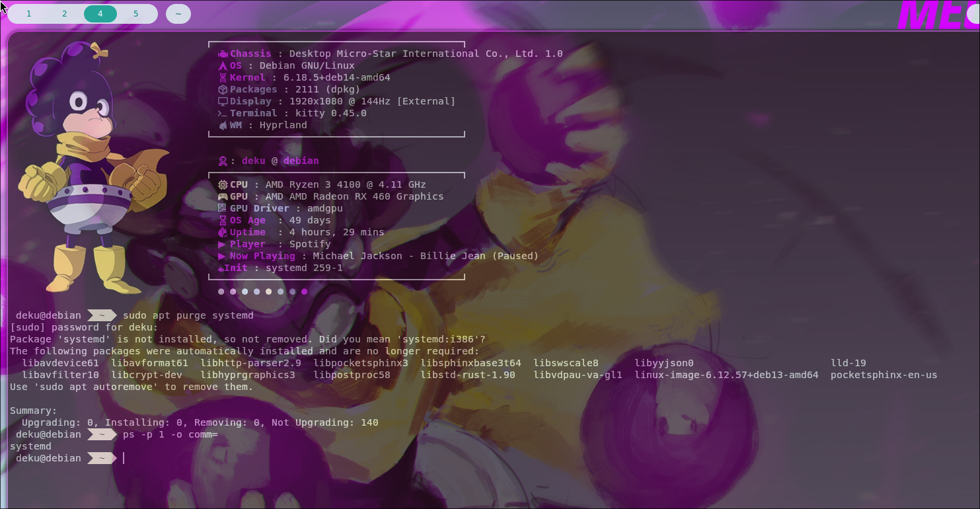Screen dimensions: 980x509
Task: Select the active workspace 4 pill
Action: [100, 14]
